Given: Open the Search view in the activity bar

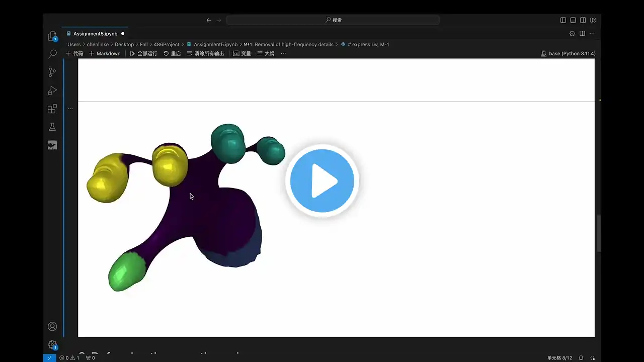Looking at the screenshot, I should click(52, 54).
